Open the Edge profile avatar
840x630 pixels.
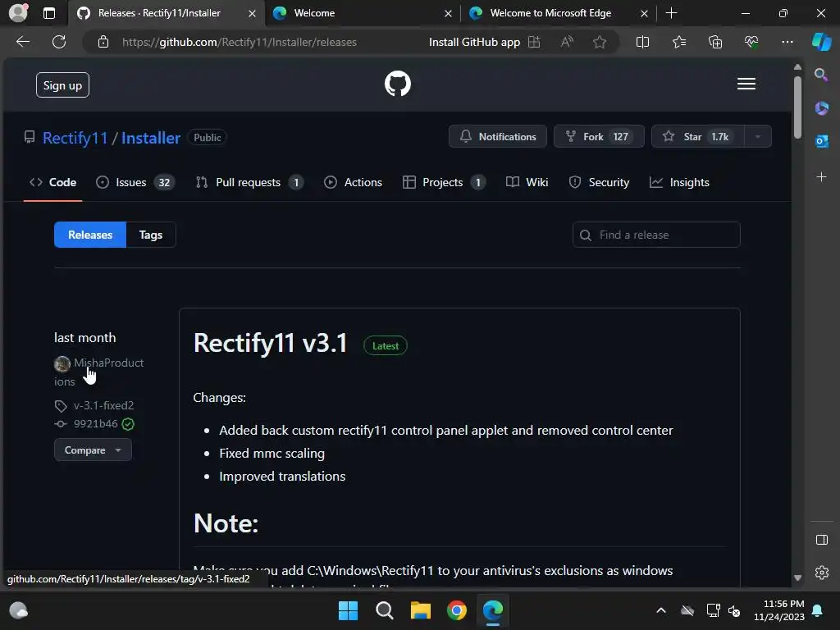click(18, 13)
